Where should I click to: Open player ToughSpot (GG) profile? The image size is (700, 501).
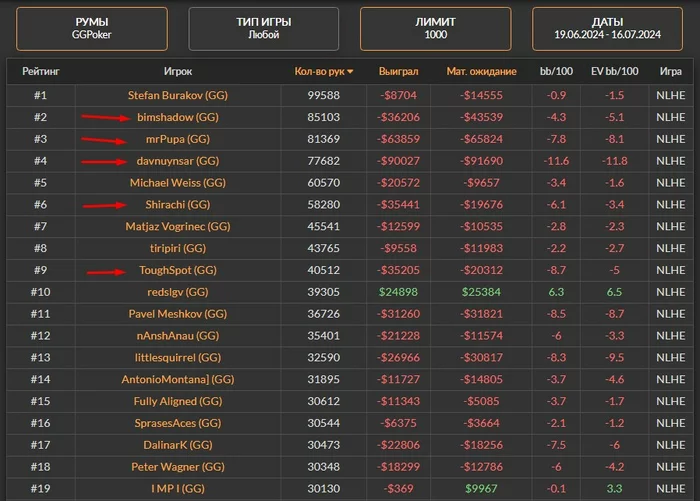tap(178, 270)
